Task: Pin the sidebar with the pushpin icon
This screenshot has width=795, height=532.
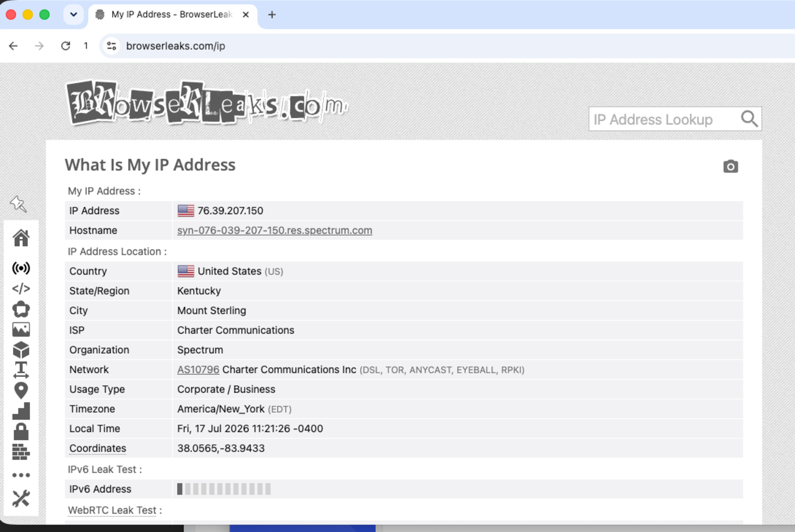Action: pyautogui.click(x=18, y=204)
